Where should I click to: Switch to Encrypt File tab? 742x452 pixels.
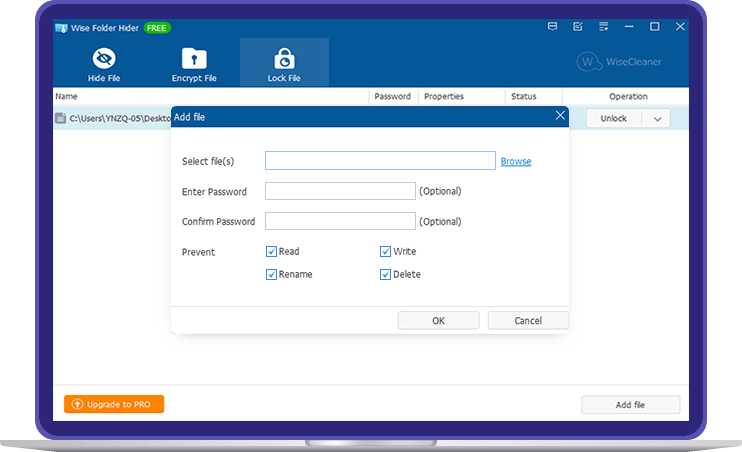[x=194, y=65]
